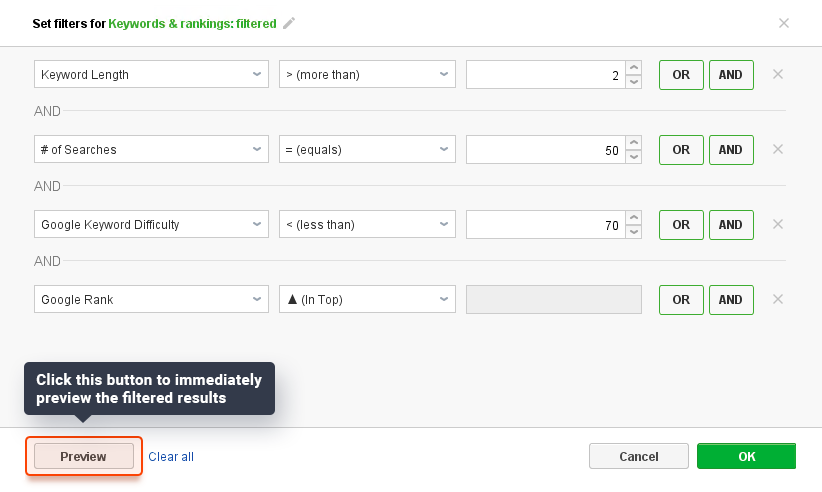Viewport: 822px width, 492px height.
Task: Click the Clear all link
Action: [x=171, y=457]
